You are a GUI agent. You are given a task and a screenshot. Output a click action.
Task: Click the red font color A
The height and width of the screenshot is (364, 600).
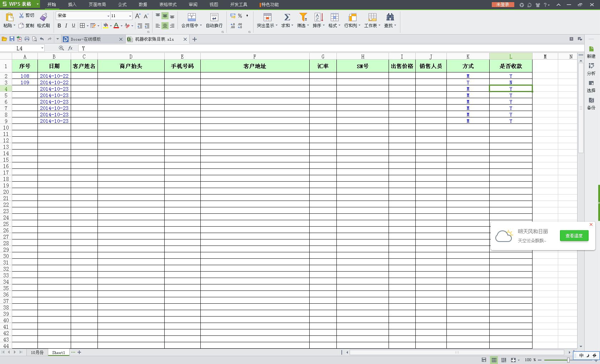point(116,26)
